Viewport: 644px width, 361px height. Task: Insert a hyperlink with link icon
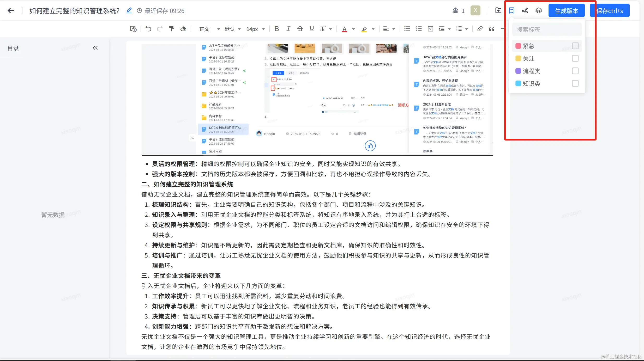(480, 29)
